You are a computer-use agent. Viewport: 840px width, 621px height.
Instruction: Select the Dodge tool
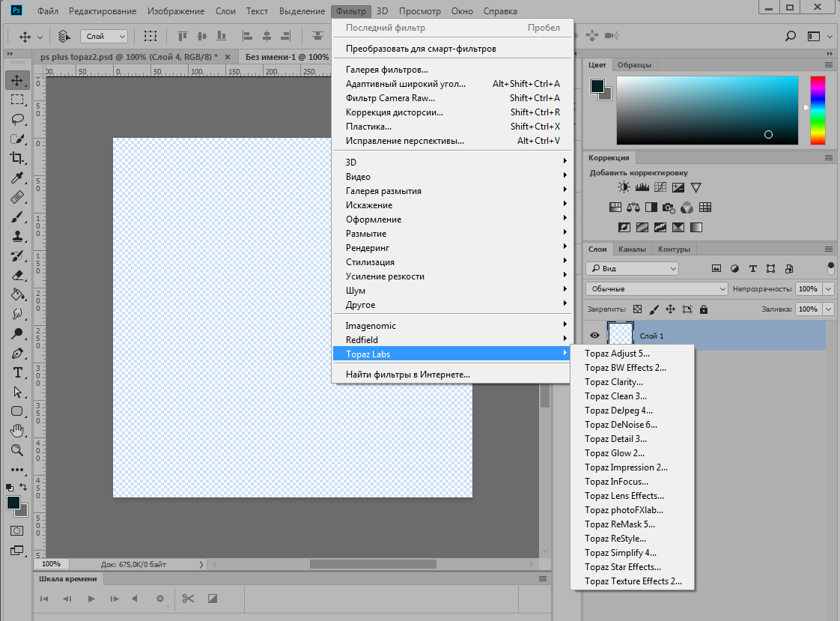(x=17, y=334)
